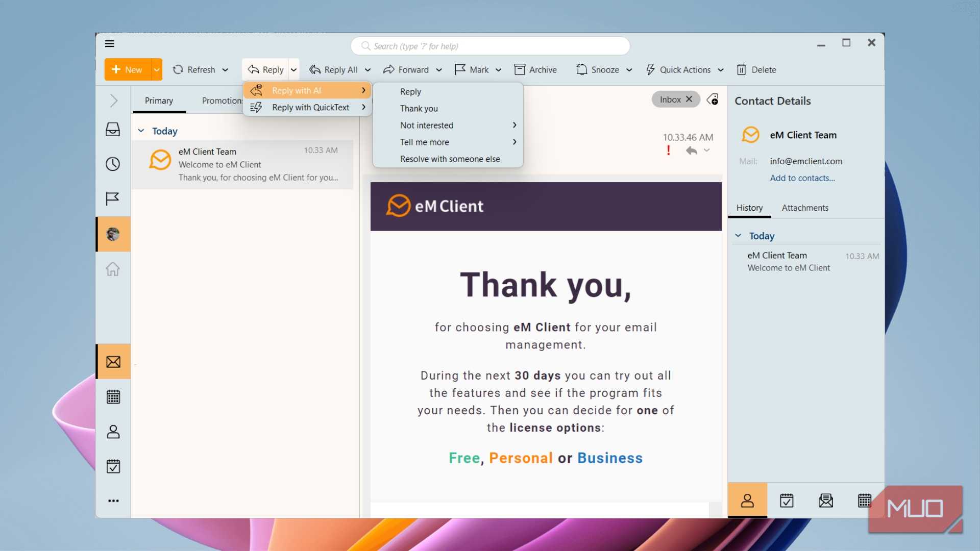Switch to the Calendar section icon
The width and height of the screenshot is (980, 551).
click(113, 397)
